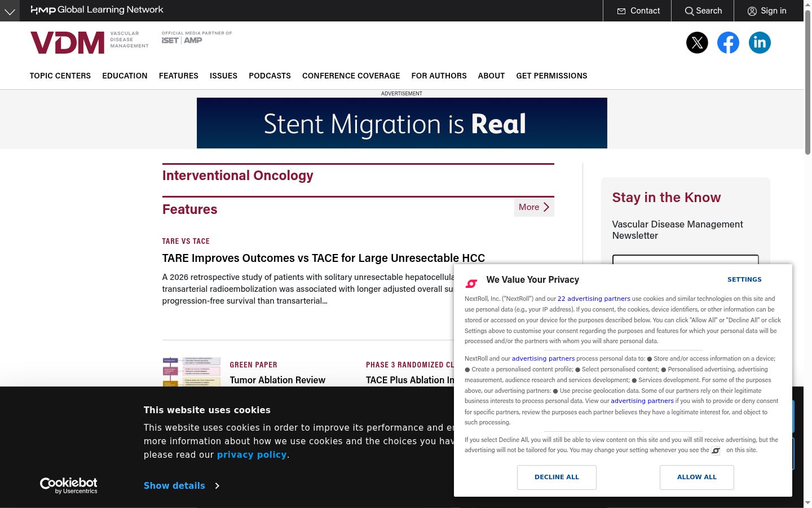The height and width of the screenshot is (508, 812).
Task: Click Sign in at top right
Action: tap(767, 11)
